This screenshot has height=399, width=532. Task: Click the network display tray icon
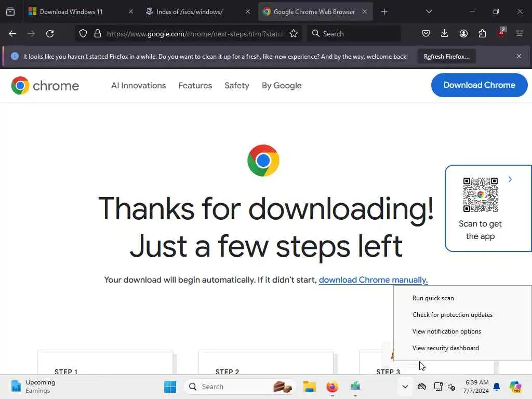pos(438,387)
